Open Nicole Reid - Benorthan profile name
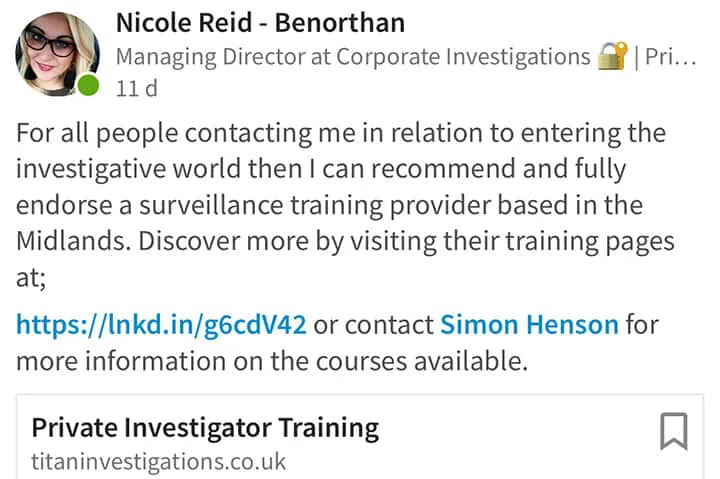 pos(260,23)
